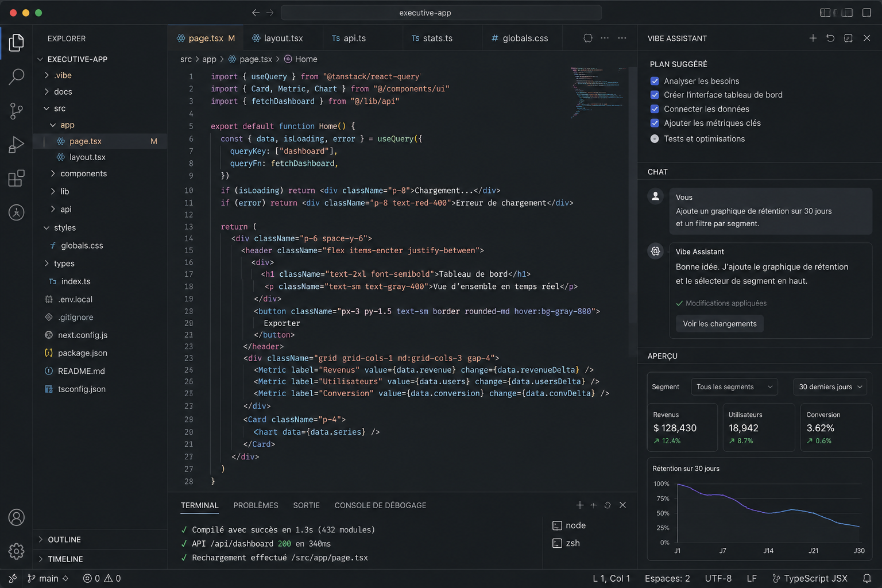Expand the TIMELINE section
The image size is (882, 588).
[100, 559]
